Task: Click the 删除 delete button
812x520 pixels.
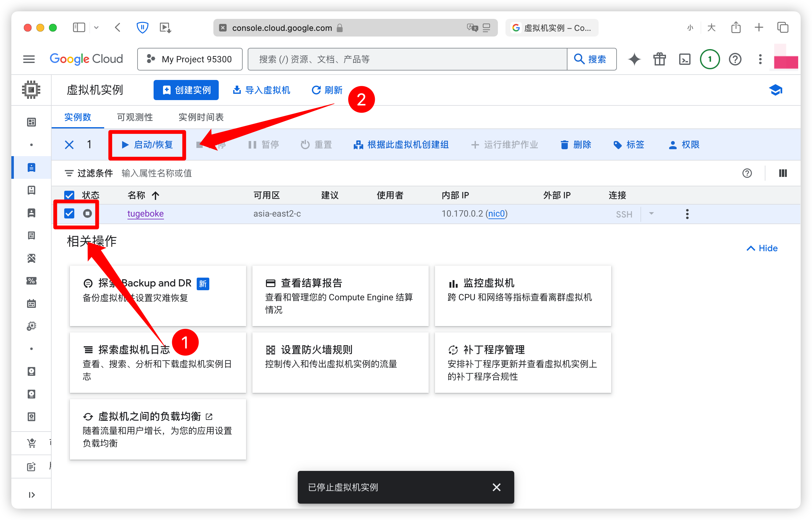Action: pos(576,145)
